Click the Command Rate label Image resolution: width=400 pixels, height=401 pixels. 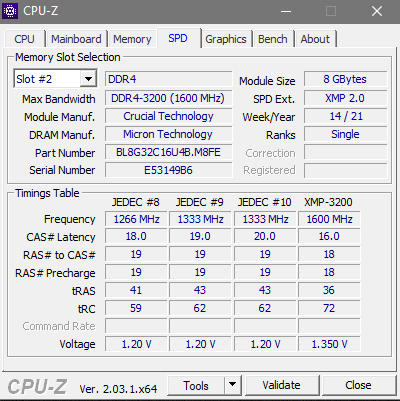tap(59, 326)
